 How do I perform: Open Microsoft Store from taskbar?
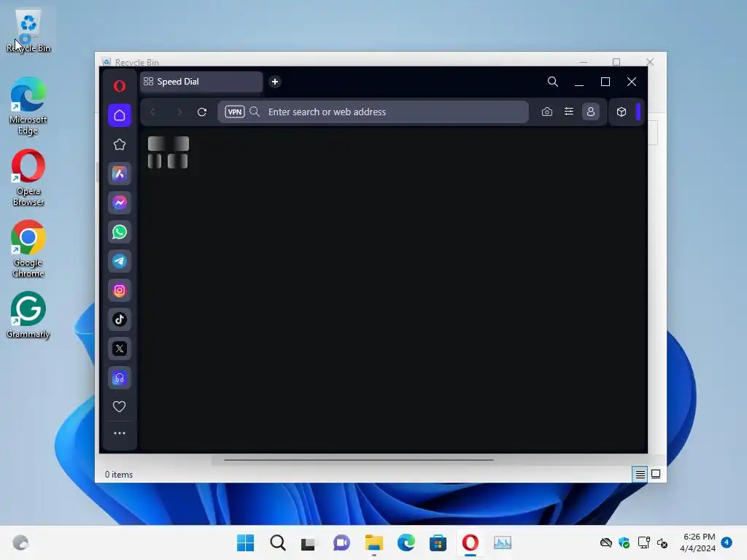(438, 542)
